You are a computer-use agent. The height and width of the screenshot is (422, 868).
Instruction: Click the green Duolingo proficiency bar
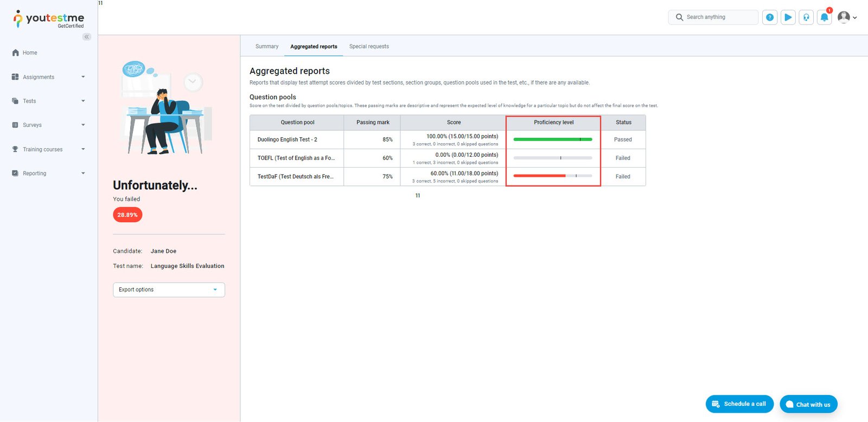pyautogui.click(x=552, y=139)
